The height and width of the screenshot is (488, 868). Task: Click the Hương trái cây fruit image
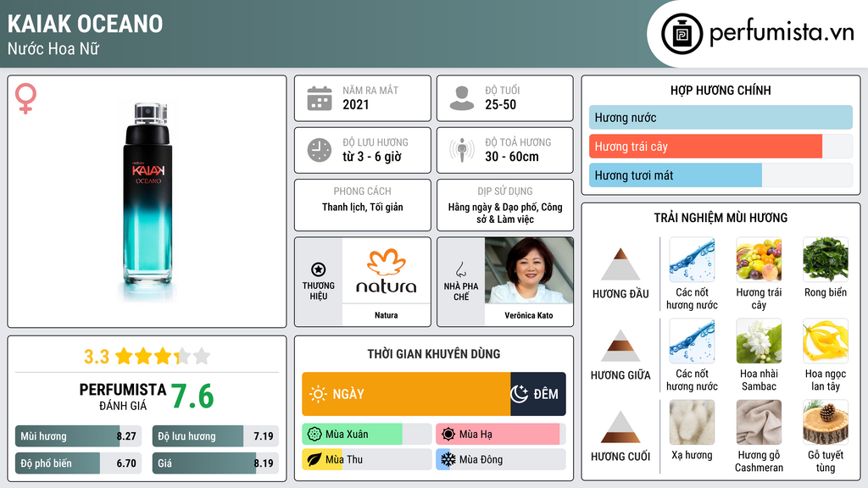pos(759,259)
